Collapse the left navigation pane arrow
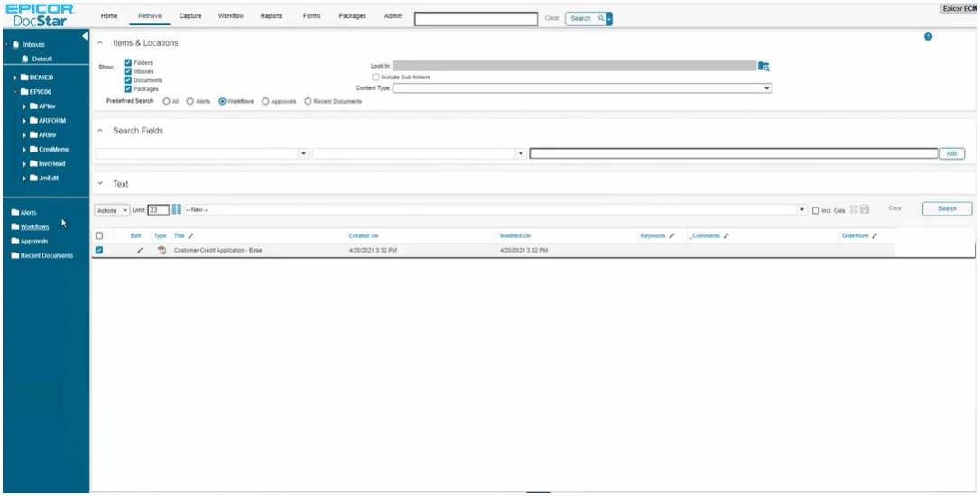980x496 pixels. (x=85, y=36)
